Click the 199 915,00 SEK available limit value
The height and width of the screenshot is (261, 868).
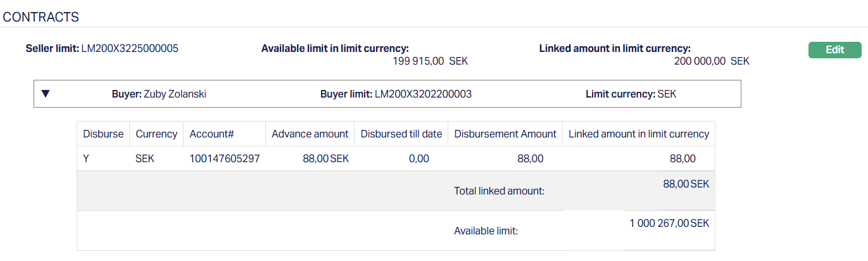[x=431, y=61]
